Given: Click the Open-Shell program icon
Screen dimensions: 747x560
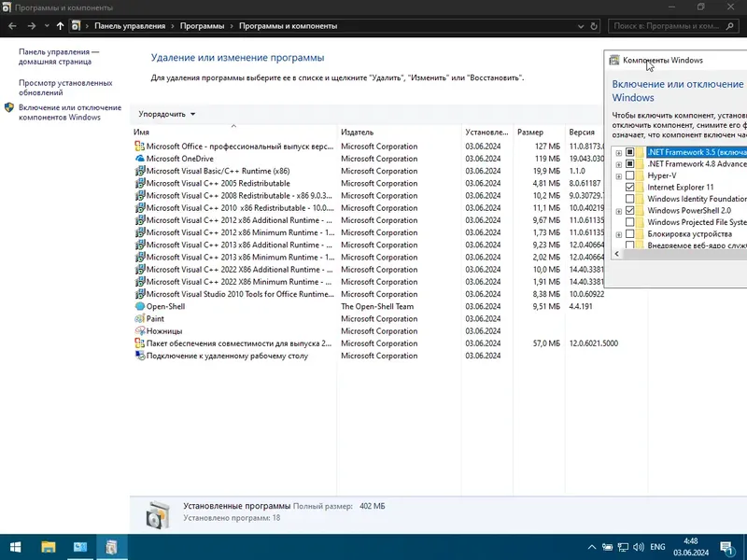Looking at the screenshot, I should [142, 306].
